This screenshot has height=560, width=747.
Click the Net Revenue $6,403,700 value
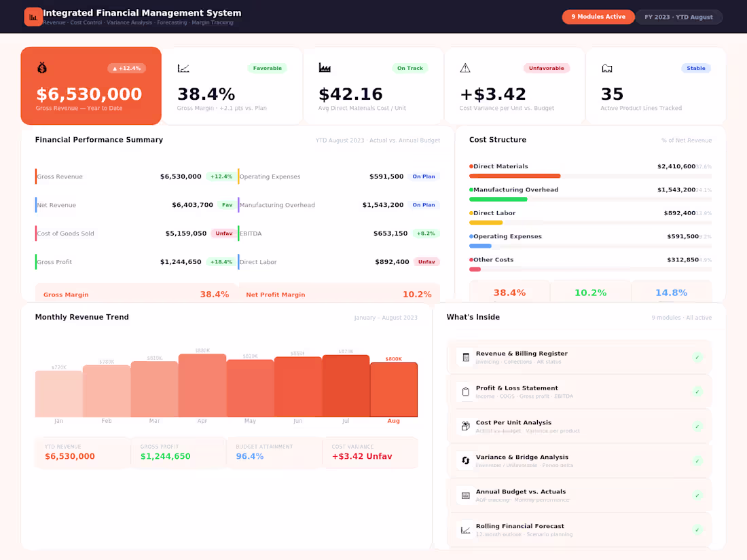[192, 205]
